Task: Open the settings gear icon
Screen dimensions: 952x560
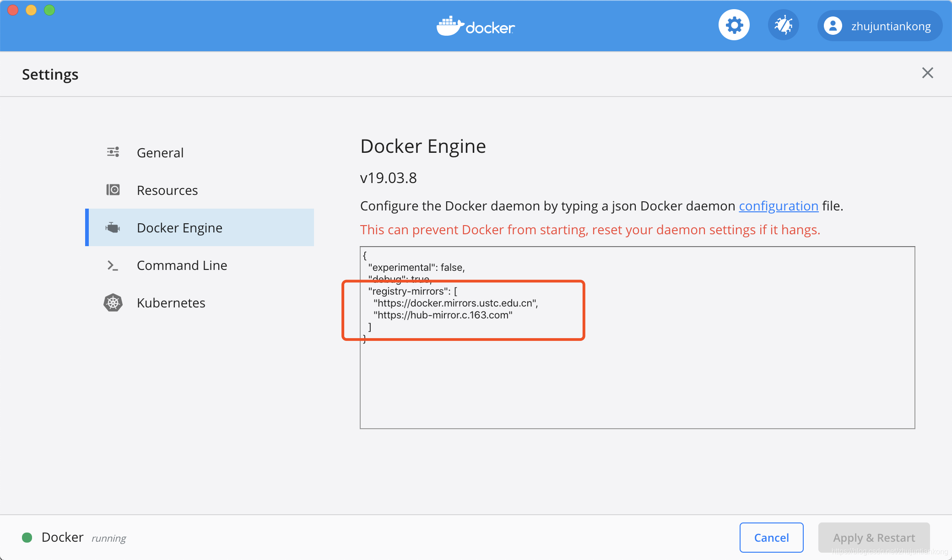Action: coord(734,25)
